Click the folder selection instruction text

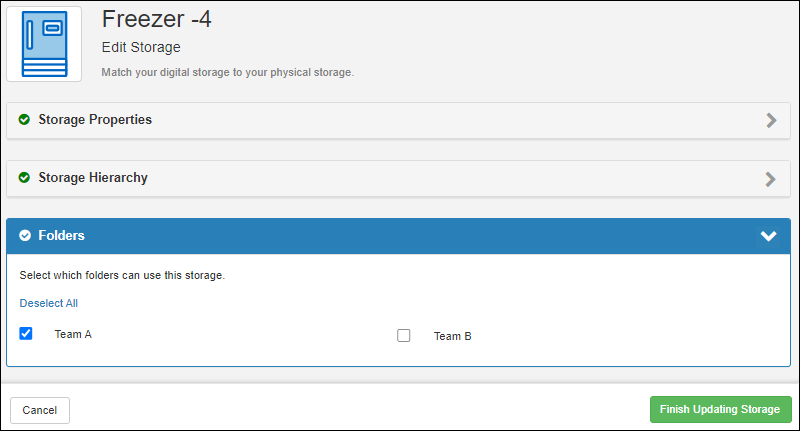[x=122, y=275]
